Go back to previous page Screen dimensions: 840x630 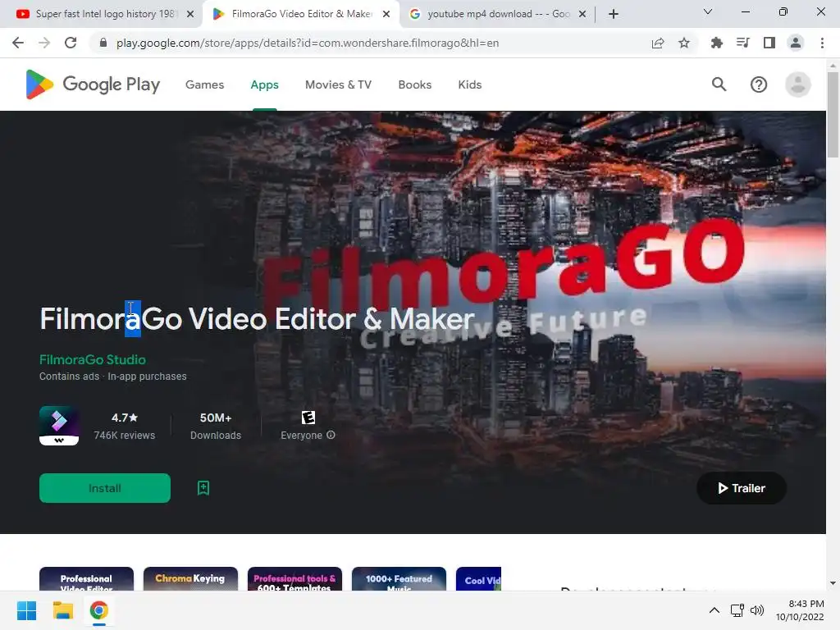pyautogui.click(x=18, y=43)
